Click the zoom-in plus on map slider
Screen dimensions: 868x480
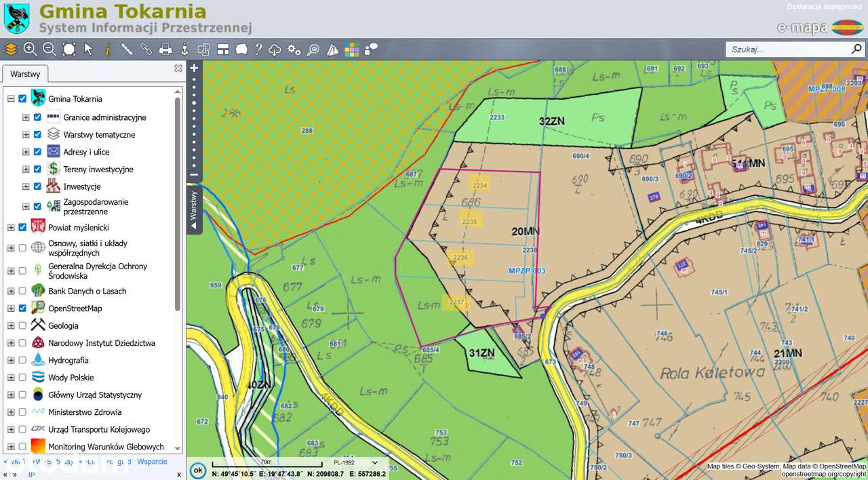coord(194,68)
